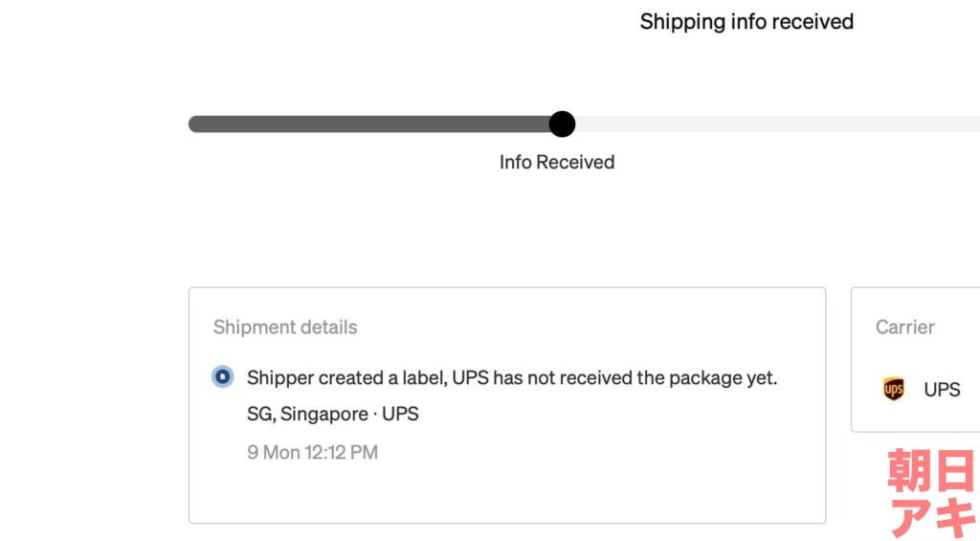Click the word Singapore in location line
The image size is (980, 541).
pyautogui.click(x=323, y=414)
